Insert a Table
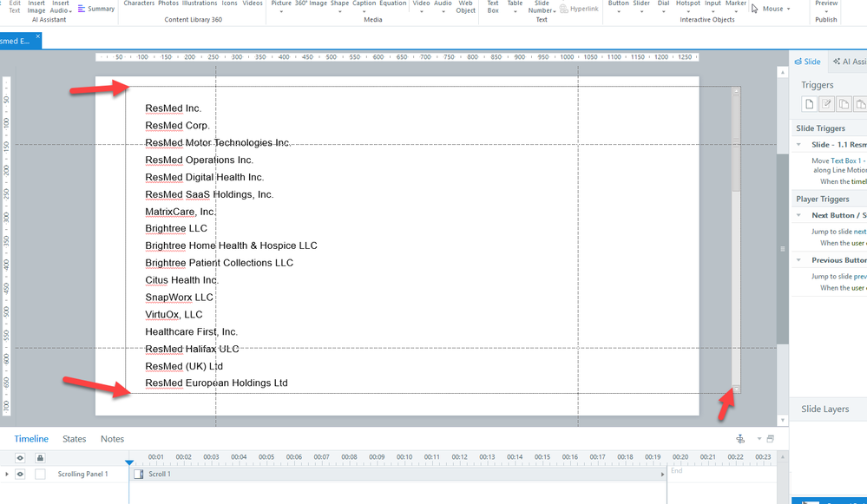 pos(515,4)
